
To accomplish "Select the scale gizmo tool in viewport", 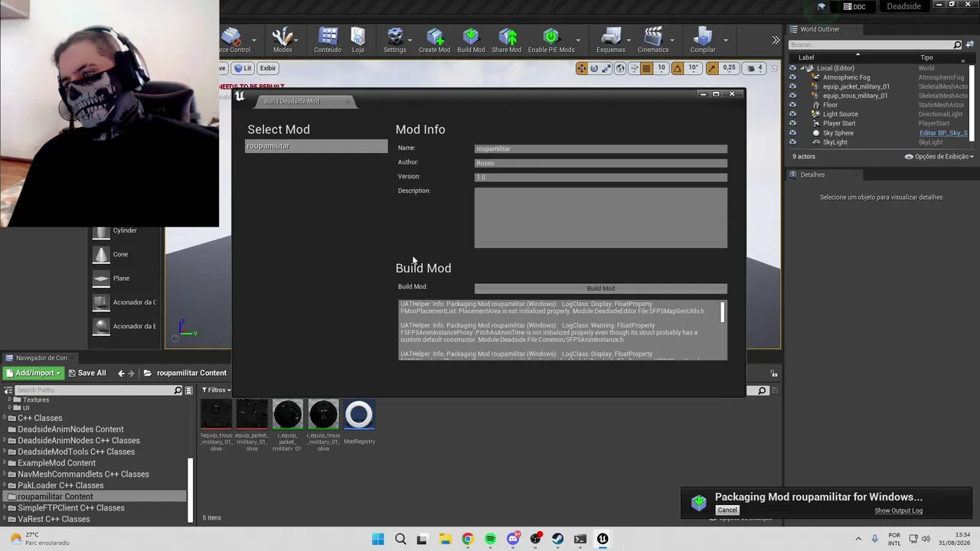I will point(606,68).
